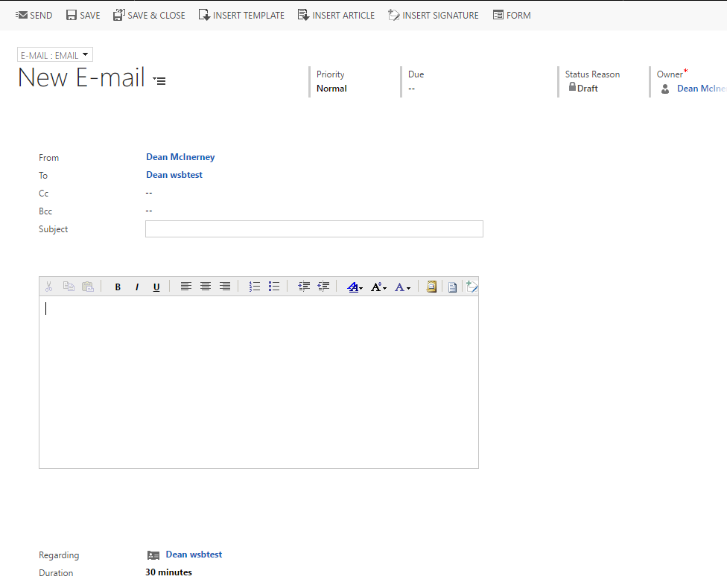This screenshot has height=588, width=727.
Task: Align text to the right
Action: pos(225,287)
